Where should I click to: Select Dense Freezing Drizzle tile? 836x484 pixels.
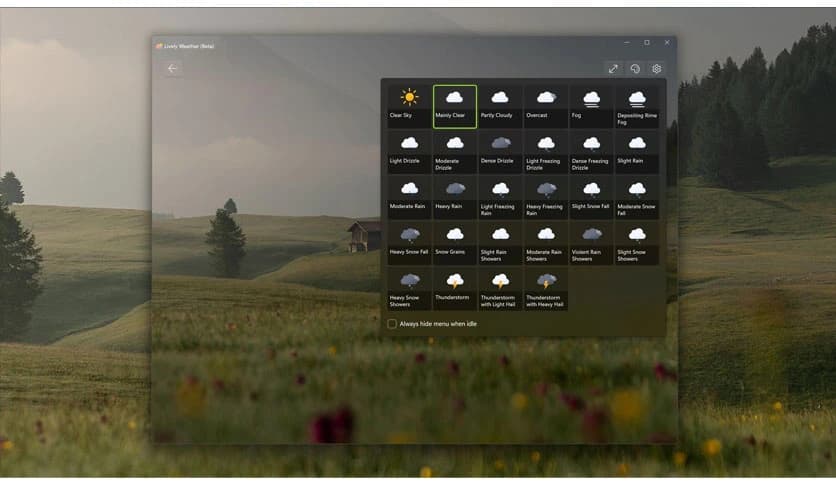click(x=591, y=152)
